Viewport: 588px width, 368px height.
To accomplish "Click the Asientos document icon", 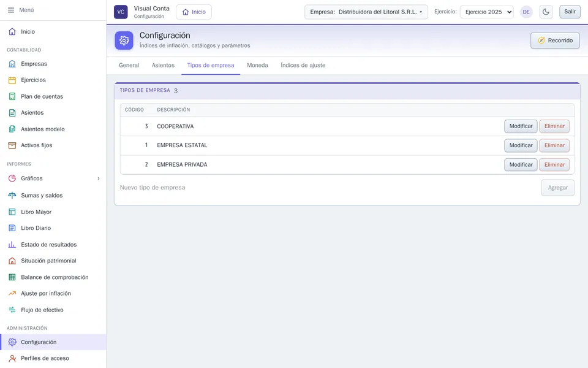I will (x=12, y=113).
